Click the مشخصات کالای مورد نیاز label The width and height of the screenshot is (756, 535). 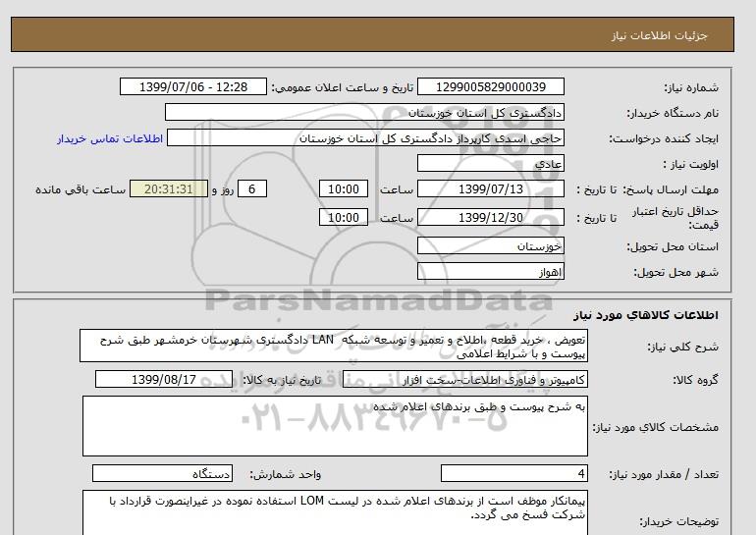tap(656, 427)
